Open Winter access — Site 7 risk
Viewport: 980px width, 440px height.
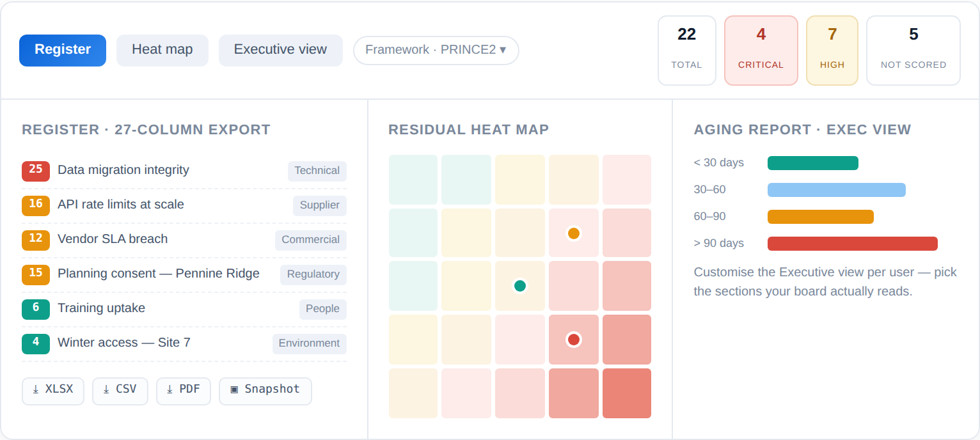pos(124,343)
